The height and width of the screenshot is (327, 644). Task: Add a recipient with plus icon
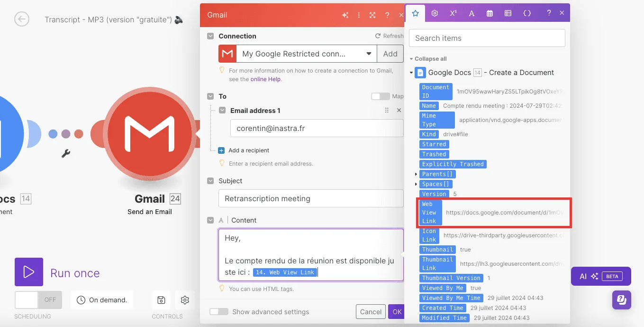pos(221,150)
